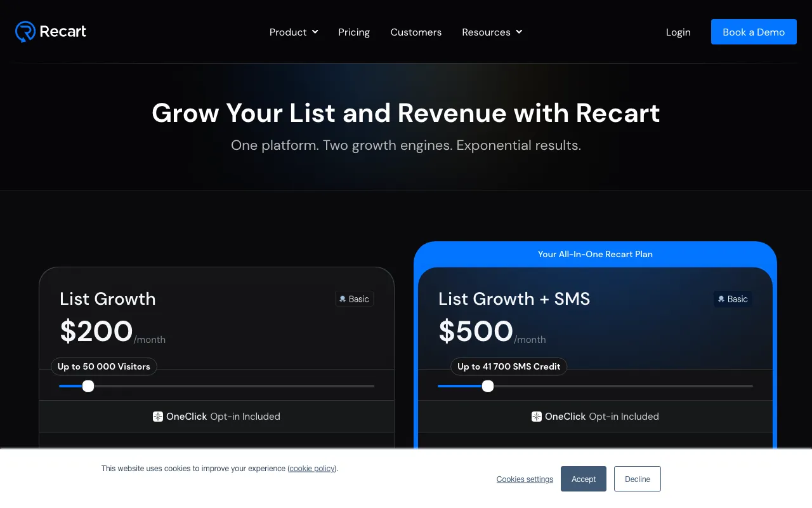Viewport: 812px width, 508px height.
Task: Open the cookie policy link
Action: (x=312, y=469)
